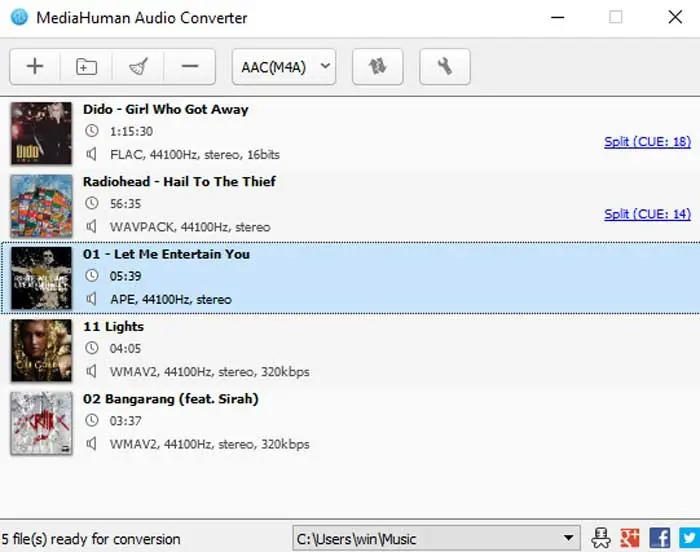
Task: Click the C:\Users\win\Music path field
Action: [x=436, y=538]
